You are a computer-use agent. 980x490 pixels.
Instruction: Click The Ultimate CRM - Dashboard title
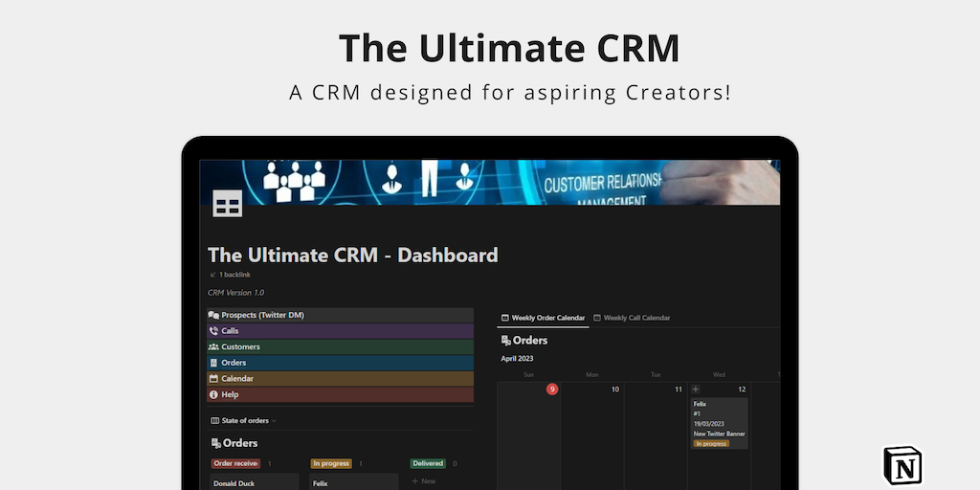352,255
